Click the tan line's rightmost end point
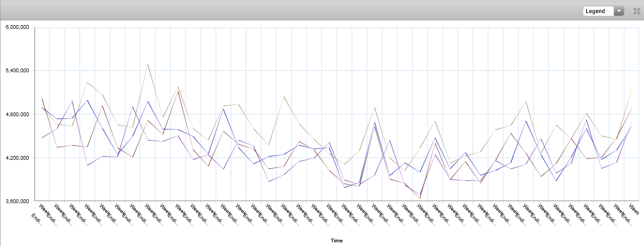Viewport: 644px width, 246px height. point(631,91)
